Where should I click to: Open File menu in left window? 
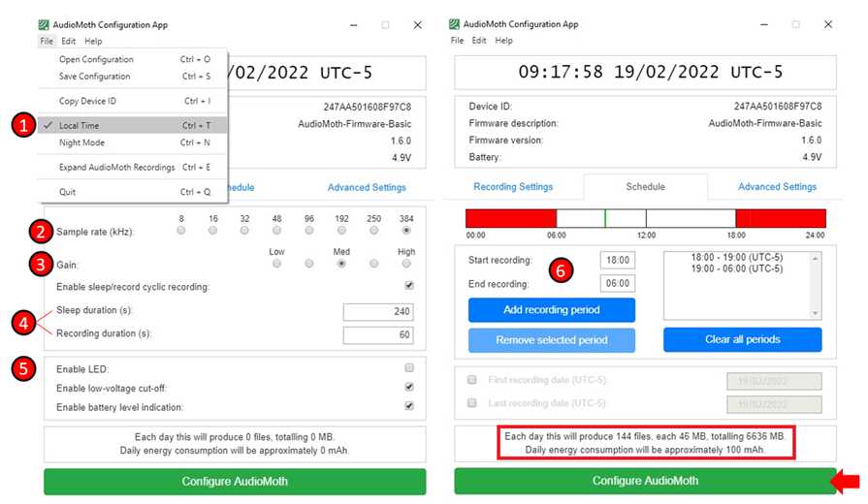(x=47, y=41)
